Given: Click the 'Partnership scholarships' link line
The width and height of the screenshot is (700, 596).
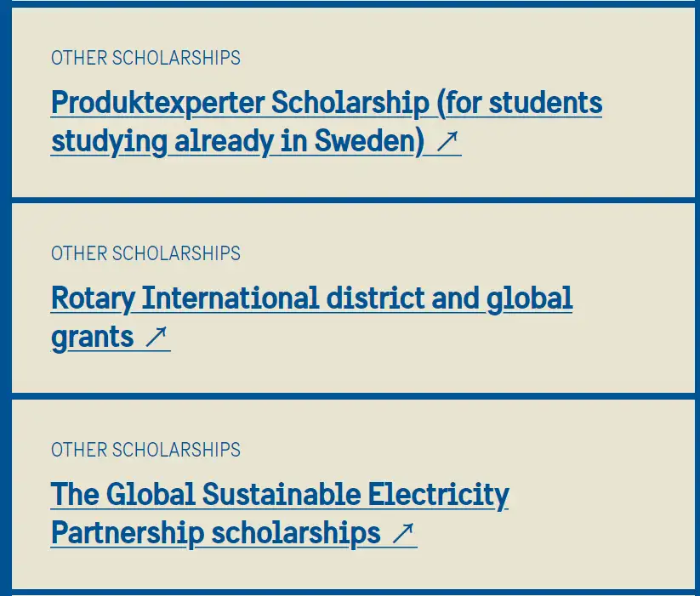Looking at the screenshot, I should (x=215, y=533).
